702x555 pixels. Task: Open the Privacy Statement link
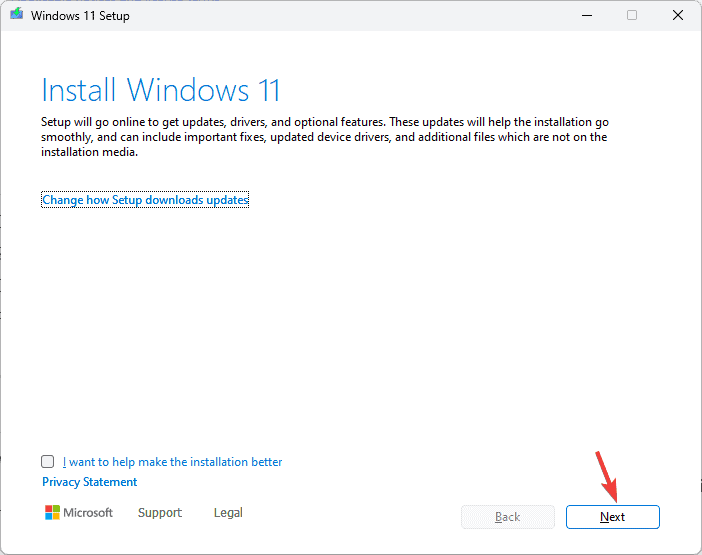coord(90,482)
